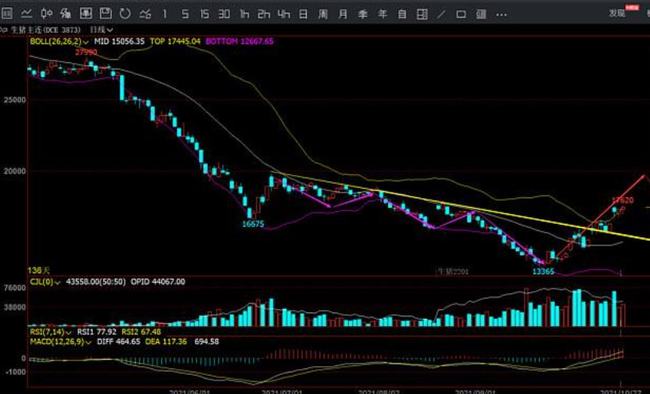Viewport: 650px width, 394px height.
Task: Click the 13365 low price marker
Action: [x=543, y=272]
